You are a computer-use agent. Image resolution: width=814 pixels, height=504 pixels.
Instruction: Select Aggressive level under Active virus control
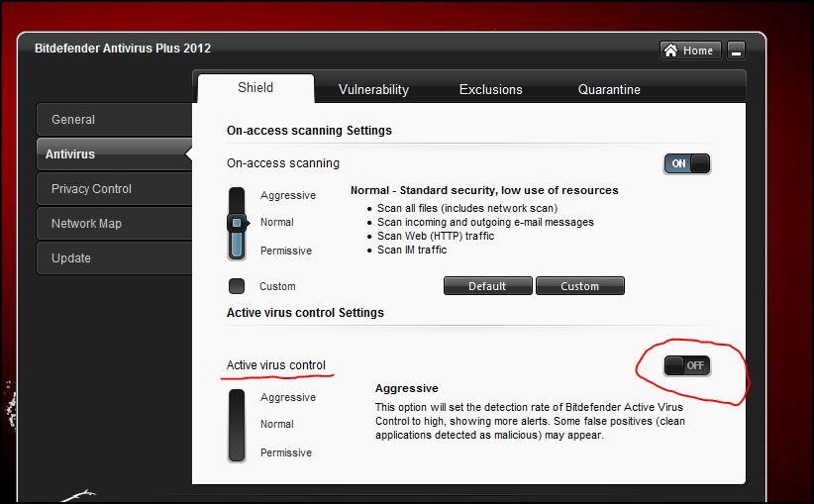288,397
